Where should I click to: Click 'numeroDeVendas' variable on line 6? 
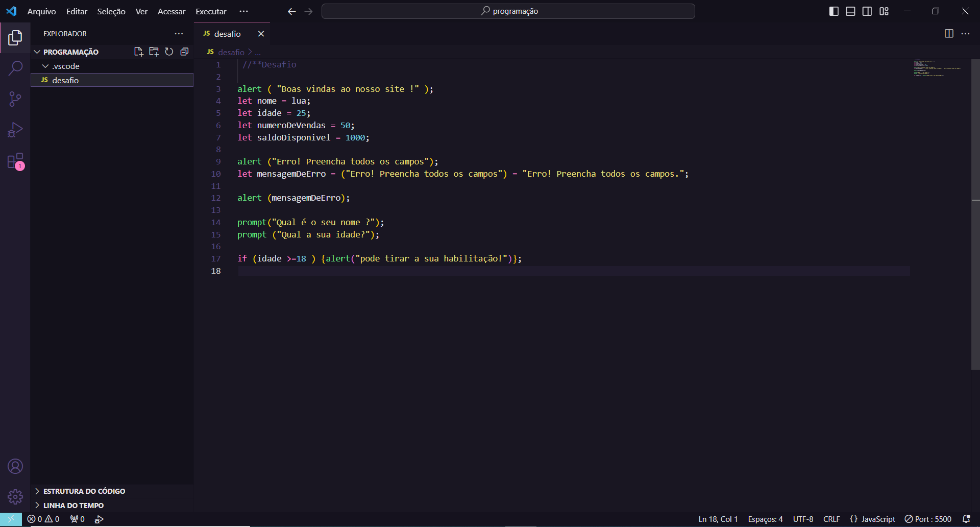pos(291,125)
